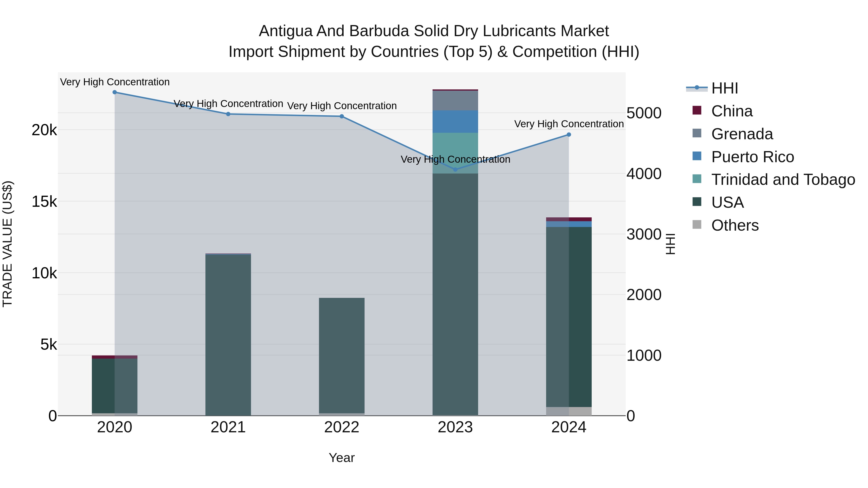Click the chart title 'Antigua And Barbuda Solid Dry Lubricants Market'

pyautogui.click(x=434, y=31)
